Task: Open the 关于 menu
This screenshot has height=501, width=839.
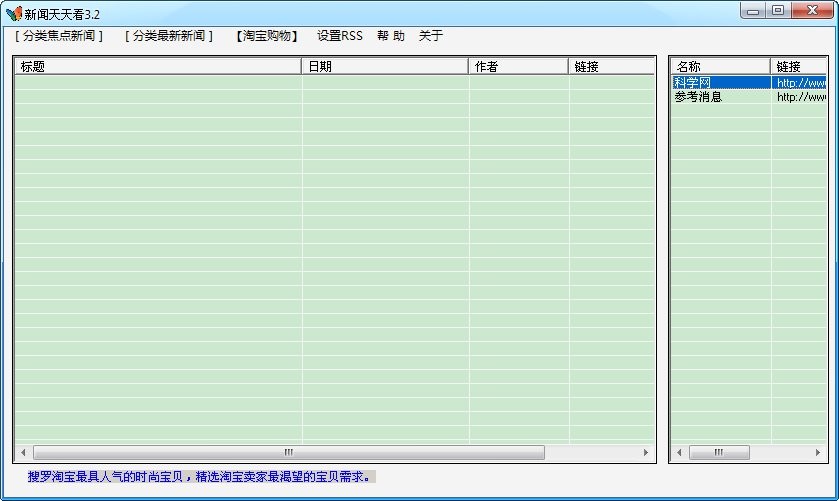Action: [431, 36]
